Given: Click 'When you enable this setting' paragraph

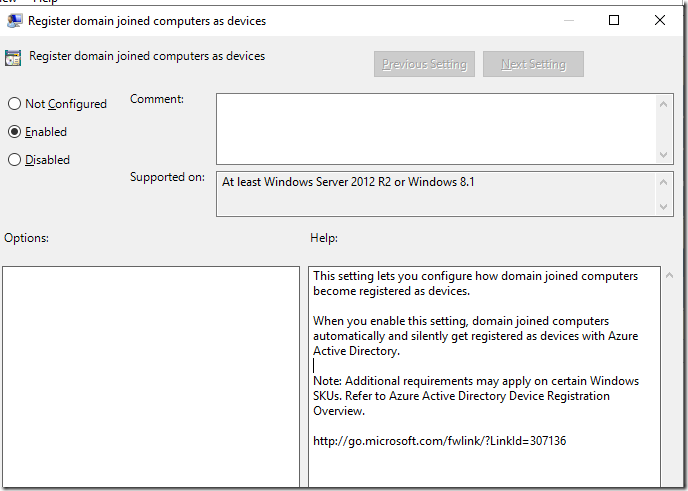Looking at the screenshot, I should pos(476,336).
